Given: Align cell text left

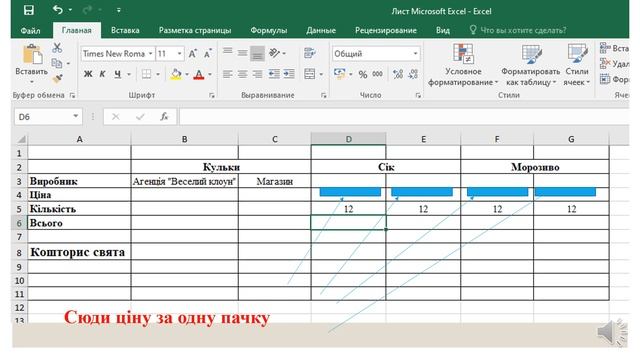Looking at the screenshot, I should click(x=227, y=74).
